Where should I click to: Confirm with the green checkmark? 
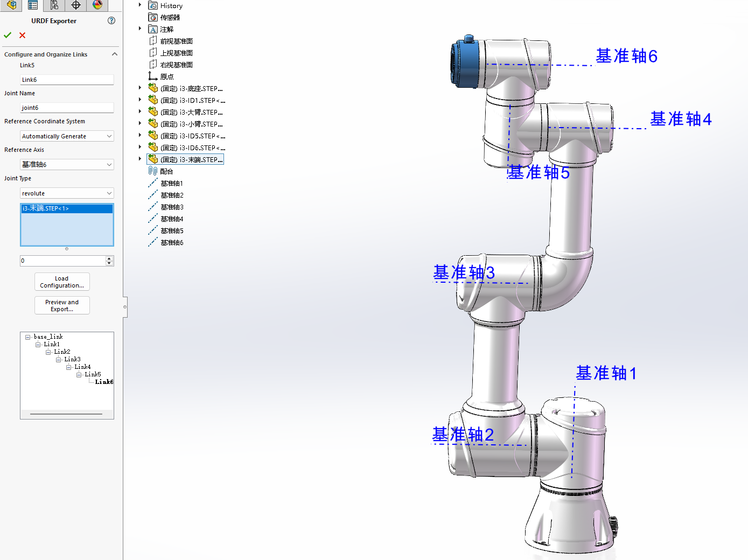[x=8, y=35]
